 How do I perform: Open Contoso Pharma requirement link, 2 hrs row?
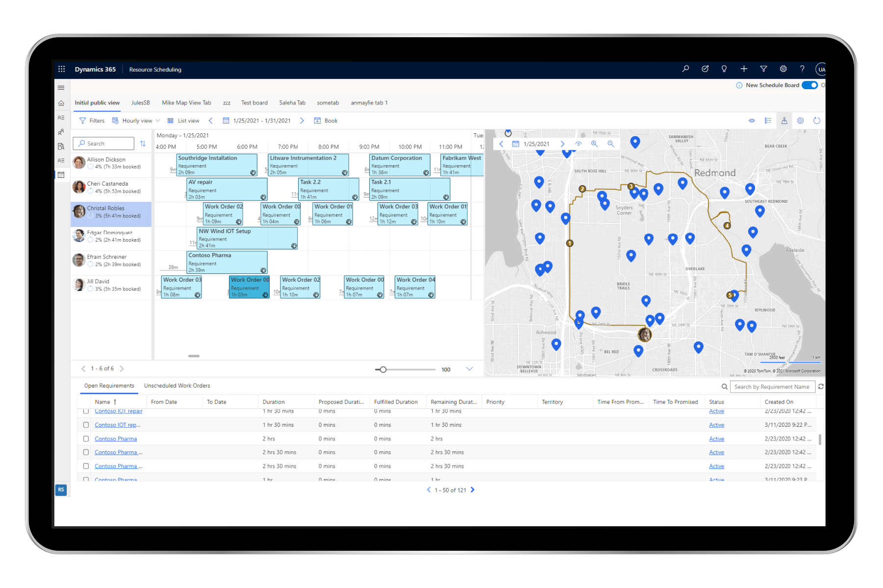[x=116, y=439]
